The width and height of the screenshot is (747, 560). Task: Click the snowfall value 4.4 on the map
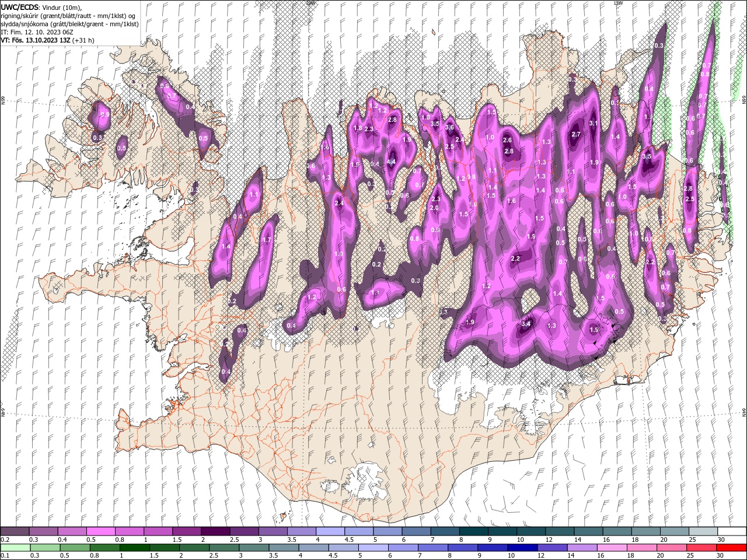click(391, 162)
